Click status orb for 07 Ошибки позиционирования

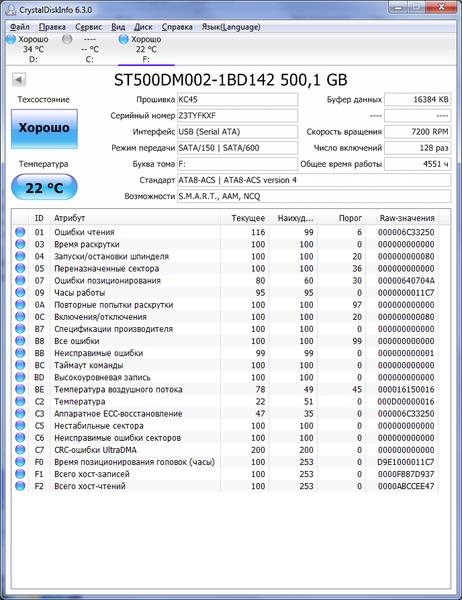click(x=20, y=280)
